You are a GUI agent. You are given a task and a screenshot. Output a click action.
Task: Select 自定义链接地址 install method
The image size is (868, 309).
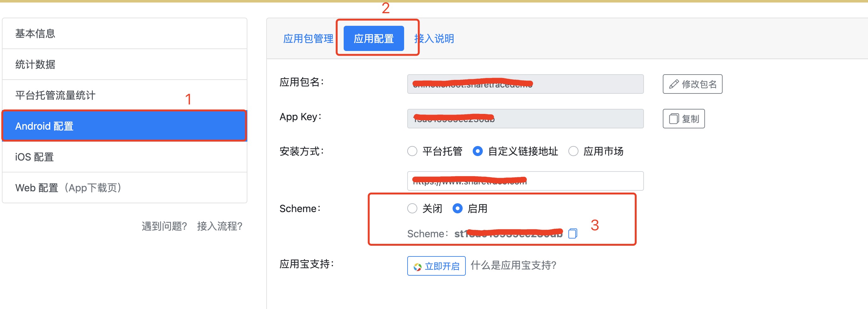[477, 151]
